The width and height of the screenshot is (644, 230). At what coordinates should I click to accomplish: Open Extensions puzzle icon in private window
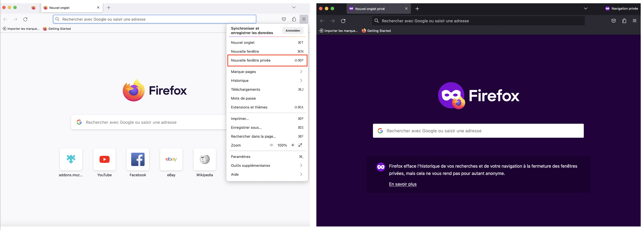click(x=624, y=21)
